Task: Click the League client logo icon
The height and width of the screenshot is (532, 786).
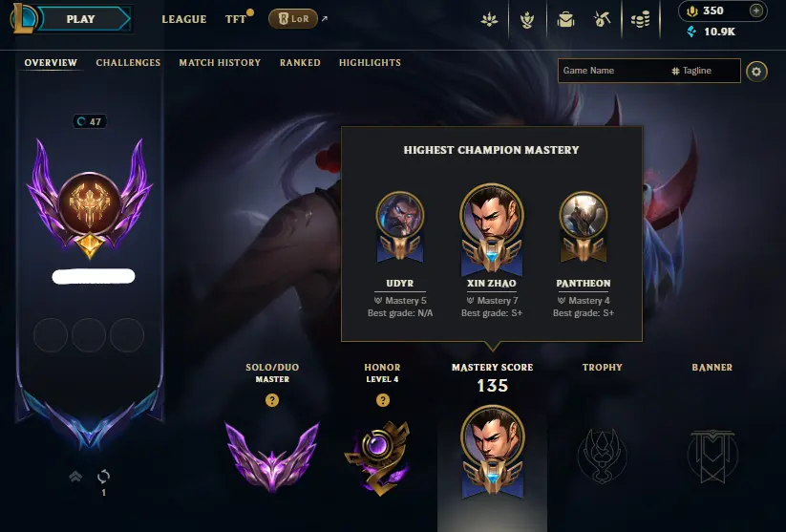Action: coord(23,18)
